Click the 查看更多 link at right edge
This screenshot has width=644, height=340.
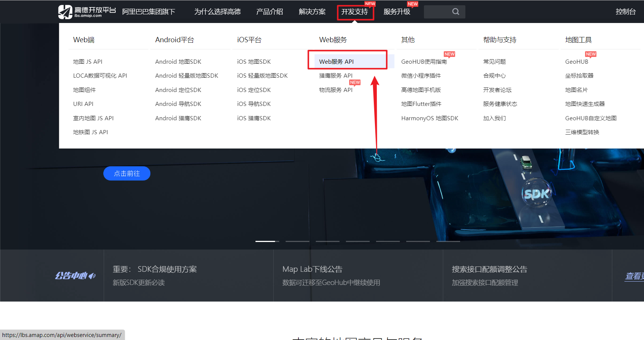click(635, 276)
